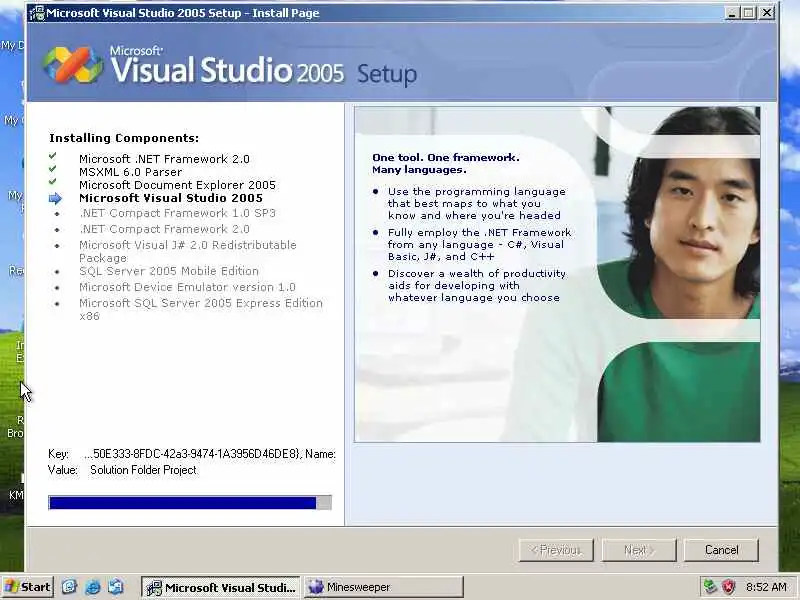Click '.NET Compact Framework 1.0 SP3' entry
The height and width of the screenshot is (600, 800).
178,213
